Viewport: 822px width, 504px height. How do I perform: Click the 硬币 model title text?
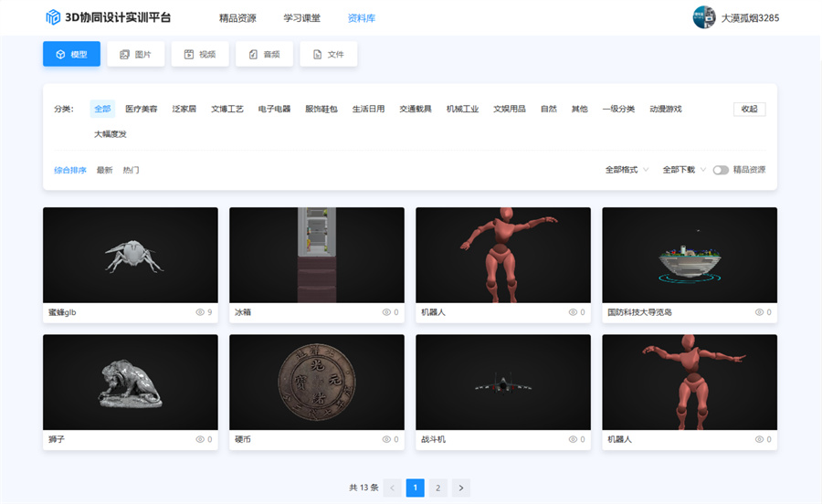coord(243,439)
